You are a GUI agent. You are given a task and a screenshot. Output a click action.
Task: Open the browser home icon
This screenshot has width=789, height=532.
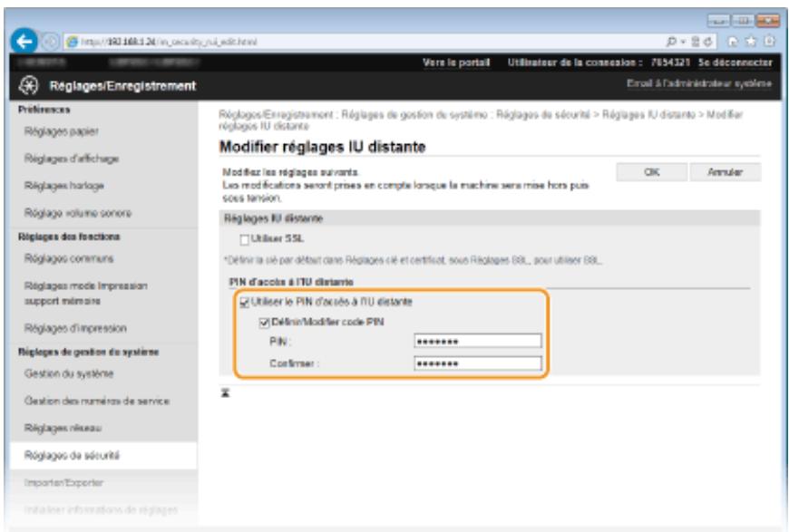point(733,41)
